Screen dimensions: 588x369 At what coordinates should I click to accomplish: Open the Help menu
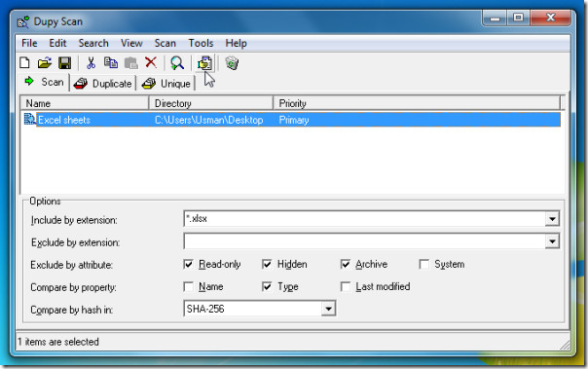(x=236, y=43)
